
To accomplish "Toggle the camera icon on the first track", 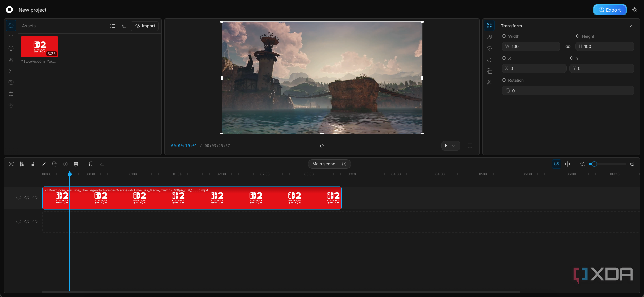I will 35,198.
